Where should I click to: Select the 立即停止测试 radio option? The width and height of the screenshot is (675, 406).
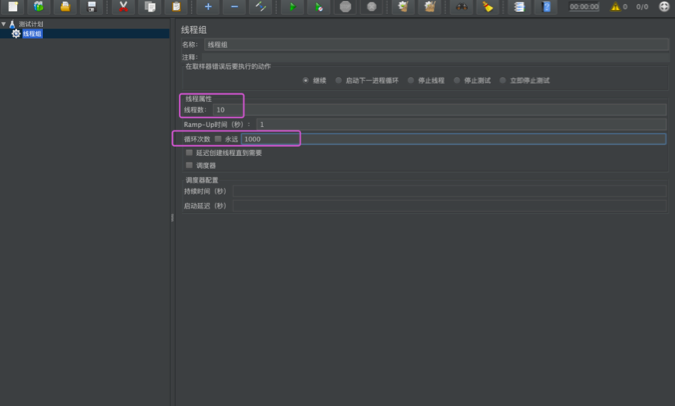tap(502, 80)
